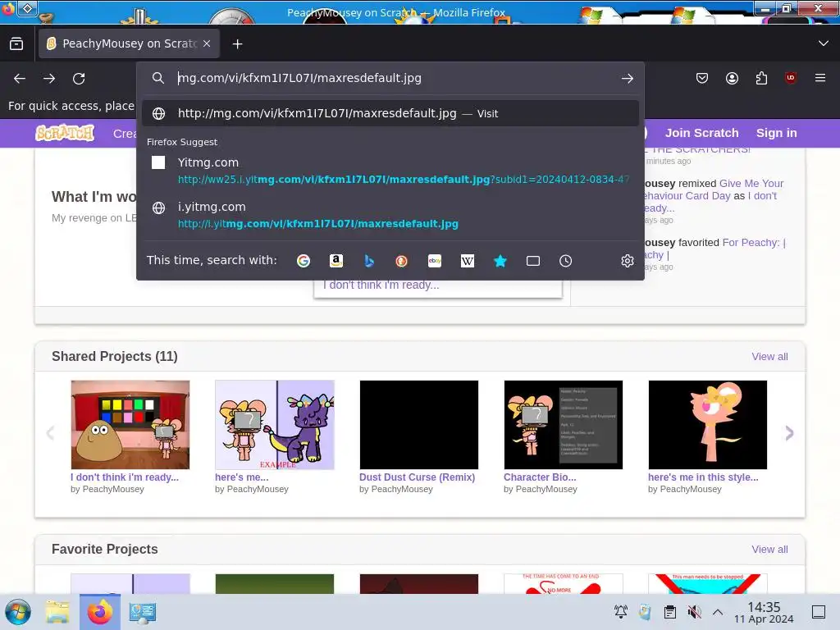Viewport: 840px width, 630px height.
Task: Open Pou classroom project thumbnail
Action: [x=130, y=425]
